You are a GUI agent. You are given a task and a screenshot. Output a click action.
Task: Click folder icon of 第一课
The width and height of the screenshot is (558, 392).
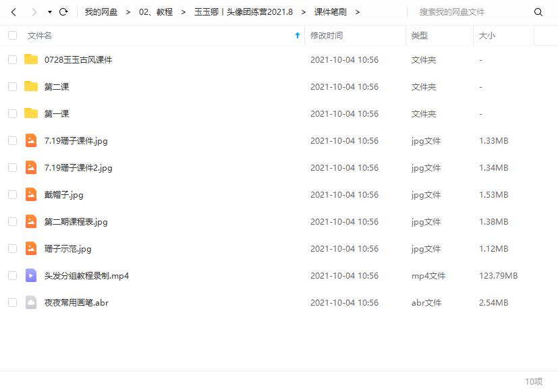(31, 113)
